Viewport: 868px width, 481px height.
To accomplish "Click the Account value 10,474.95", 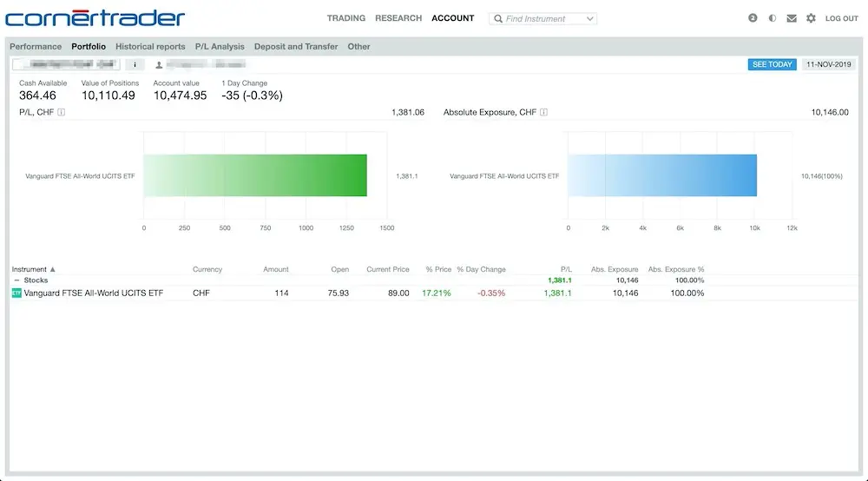I will pyautogui.click(x=180, y=96).
